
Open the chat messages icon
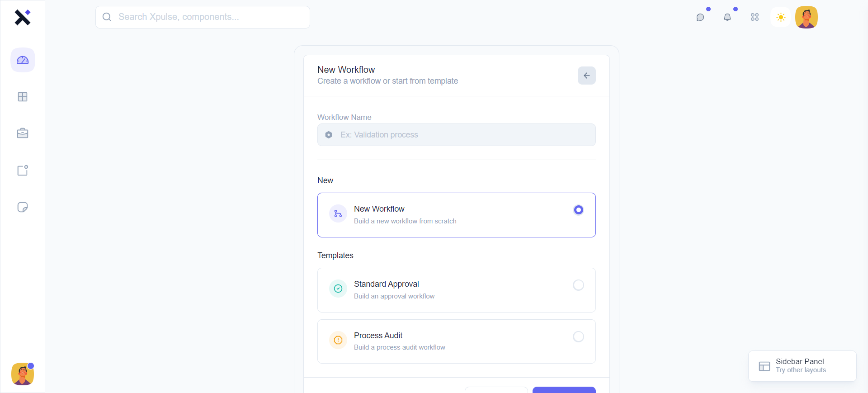coord(700,17)
